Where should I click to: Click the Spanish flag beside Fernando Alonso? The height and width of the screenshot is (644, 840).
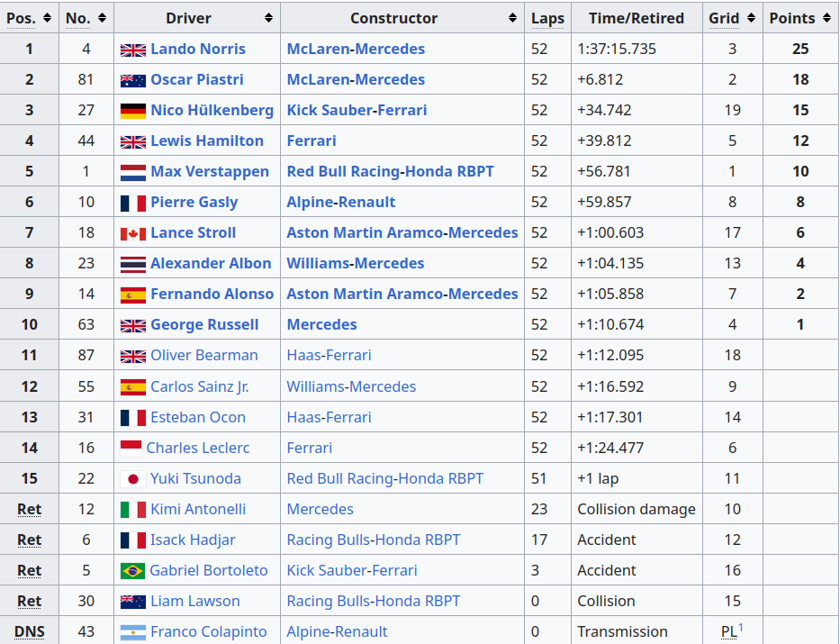point(133,295)
